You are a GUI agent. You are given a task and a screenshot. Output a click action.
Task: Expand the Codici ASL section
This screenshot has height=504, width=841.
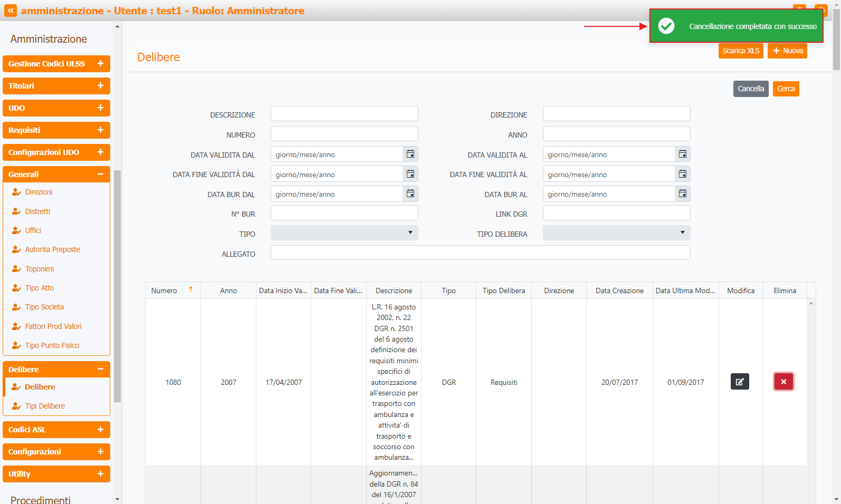[x=56, y=430]
